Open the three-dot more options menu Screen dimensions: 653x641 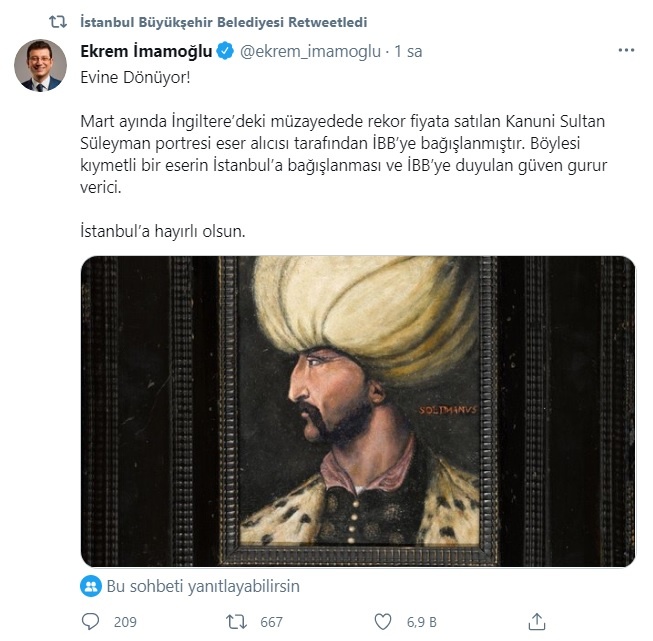pyautogui.click(x=625, y=50)
